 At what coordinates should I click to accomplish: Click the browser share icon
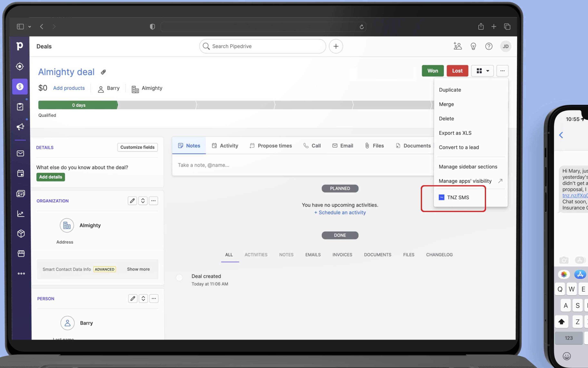(x=481, y=26)
